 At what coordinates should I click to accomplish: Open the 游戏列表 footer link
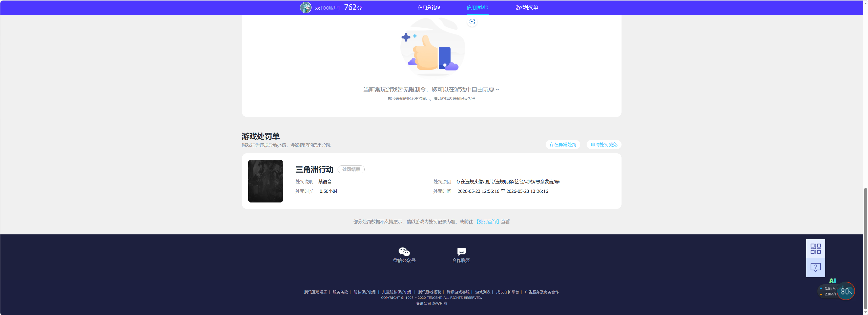[x=483, y=292]
